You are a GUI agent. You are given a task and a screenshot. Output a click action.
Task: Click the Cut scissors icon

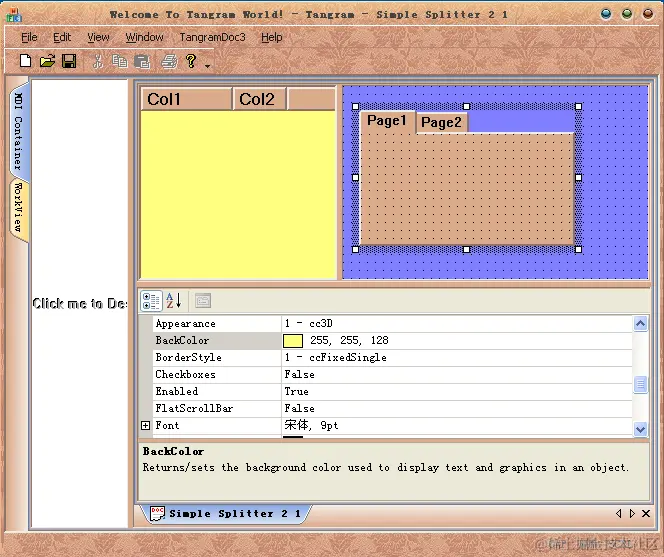click(98, 61)
